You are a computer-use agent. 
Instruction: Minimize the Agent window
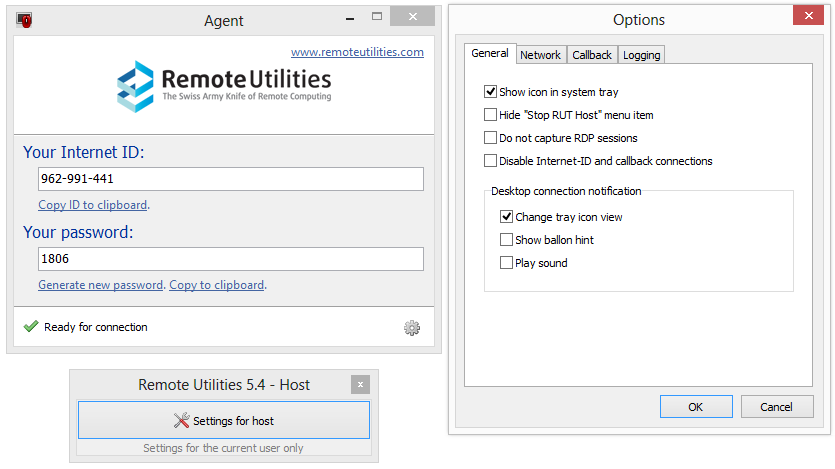coord(351,18)
